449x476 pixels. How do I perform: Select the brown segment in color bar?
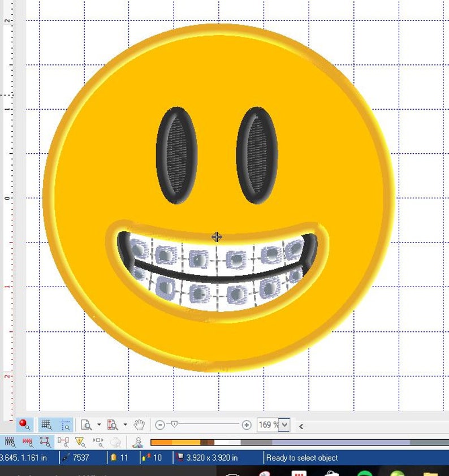(x=208, y=442)
